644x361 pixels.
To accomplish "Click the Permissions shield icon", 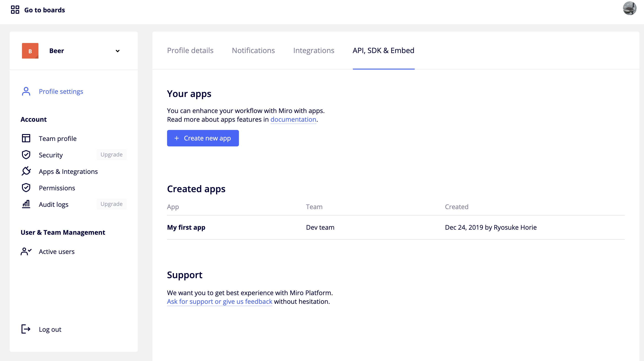I will 26,188.
